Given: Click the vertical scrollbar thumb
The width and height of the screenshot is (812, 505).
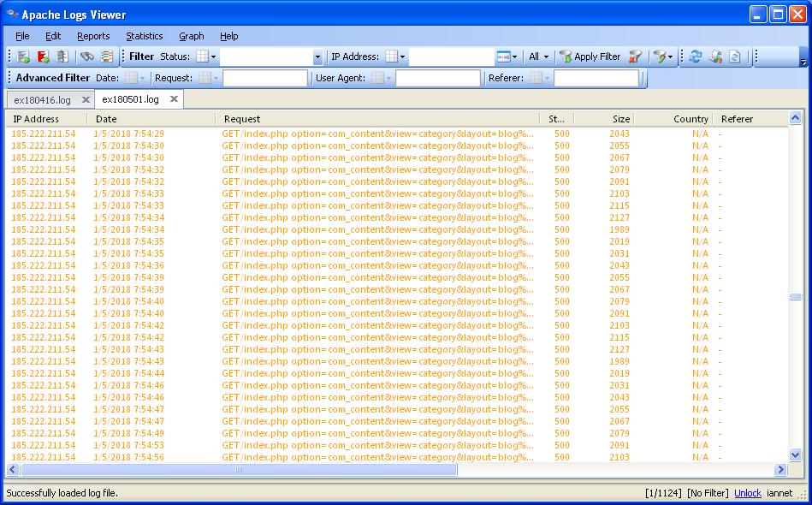Looking at the screenshot, I should point(796,296).
